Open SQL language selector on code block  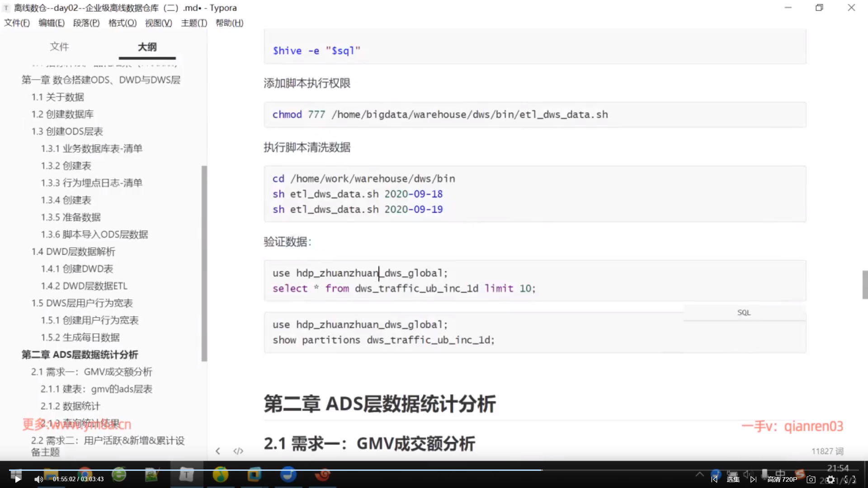(744, 313)
